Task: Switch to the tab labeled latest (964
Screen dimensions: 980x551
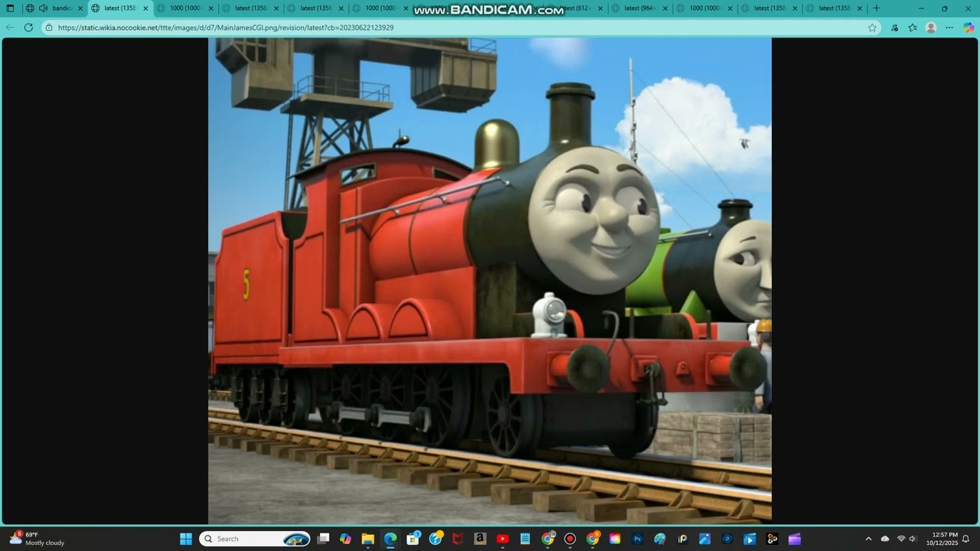Action: (x=642, y=8)
